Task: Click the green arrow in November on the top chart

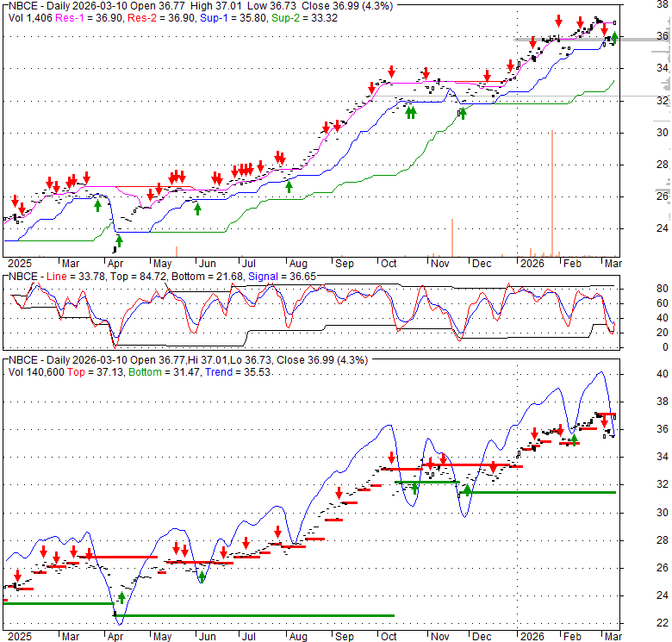Action: pos(463,112)
